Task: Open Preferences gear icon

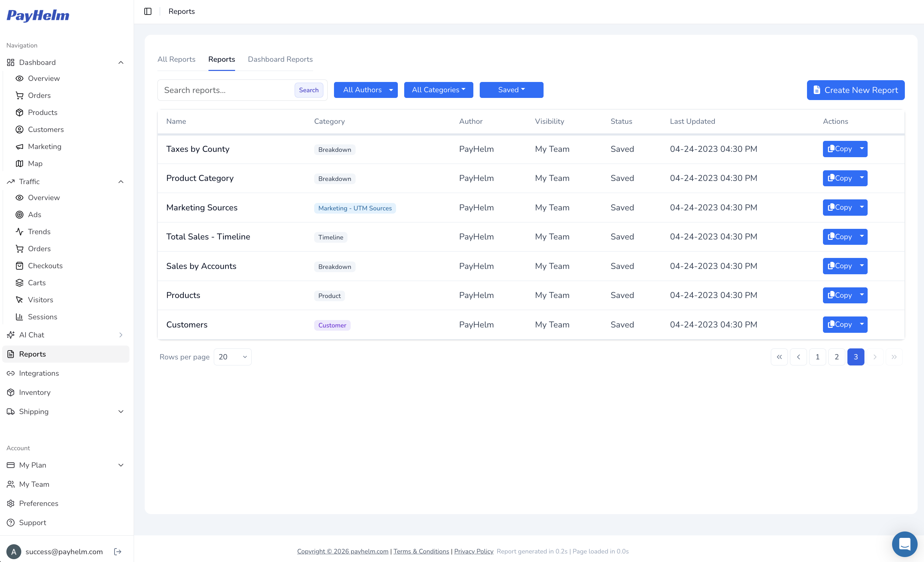Action: pyautogui.click(x=11, y=503)
